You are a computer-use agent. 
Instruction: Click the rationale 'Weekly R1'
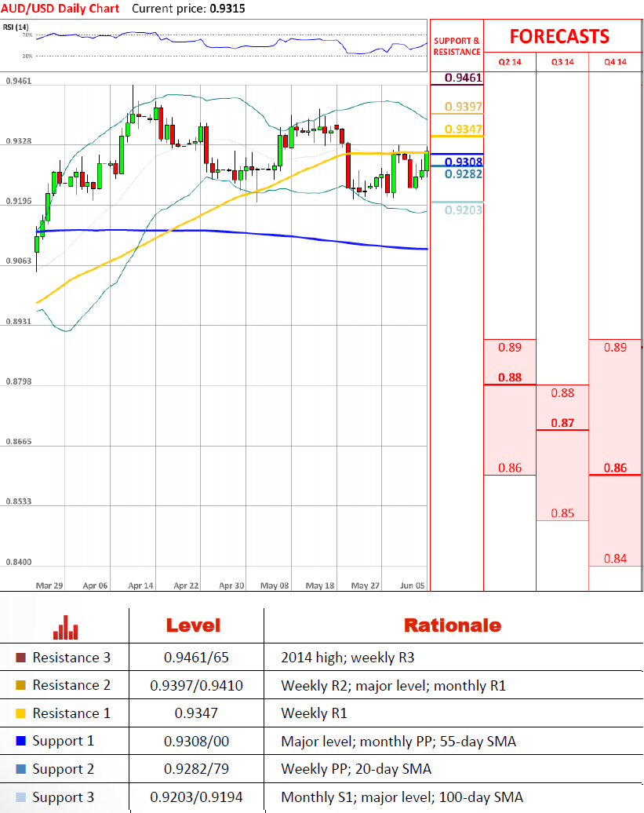[314, 713]
